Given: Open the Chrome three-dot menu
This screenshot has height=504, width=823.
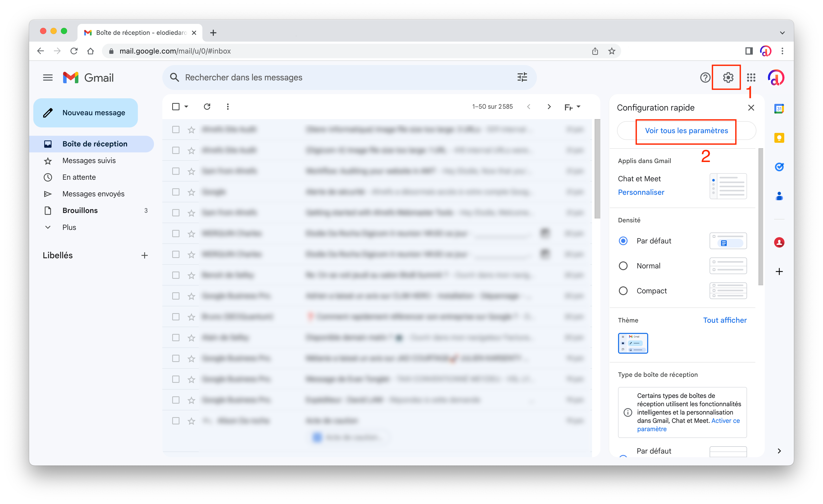Looking at the screenshot, I should (x=782, y=51).
